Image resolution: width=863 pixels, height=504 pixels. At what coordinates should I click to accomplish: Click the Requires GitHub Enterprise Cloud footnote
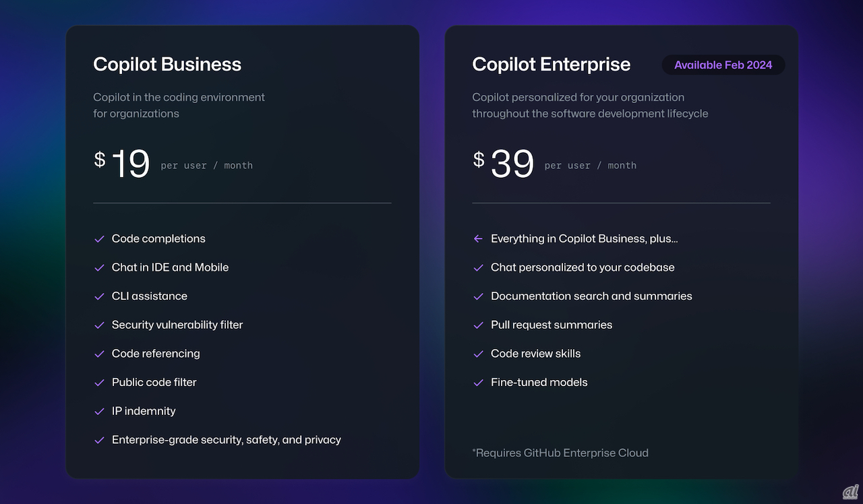tap(560, 453)
